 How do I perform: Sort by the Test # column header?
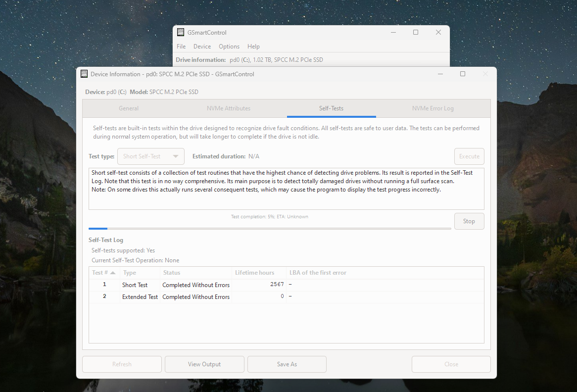pos(104,273)
